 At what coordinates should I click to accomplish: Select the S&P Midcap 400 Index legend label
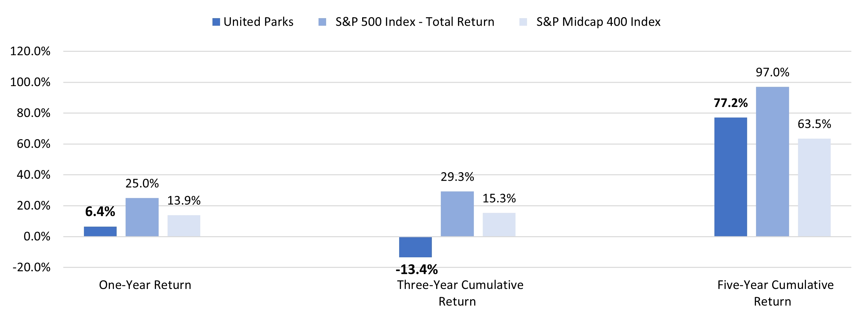coord(598,22)
